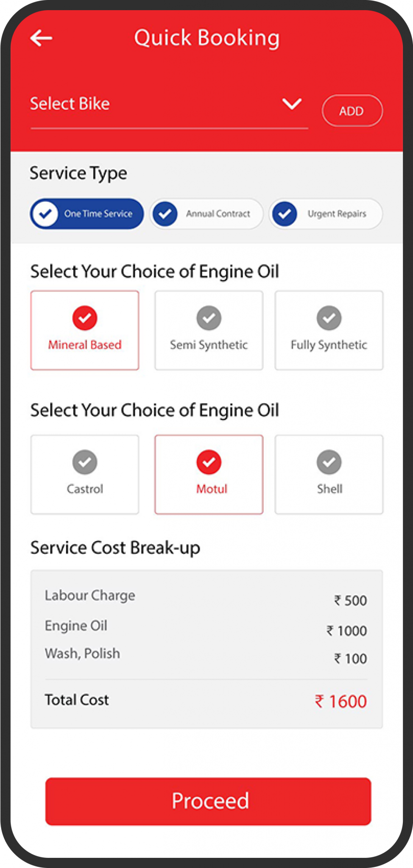413x868 pixels.
Task: Select the Fully Synthetic label
Action: point(329,345)
